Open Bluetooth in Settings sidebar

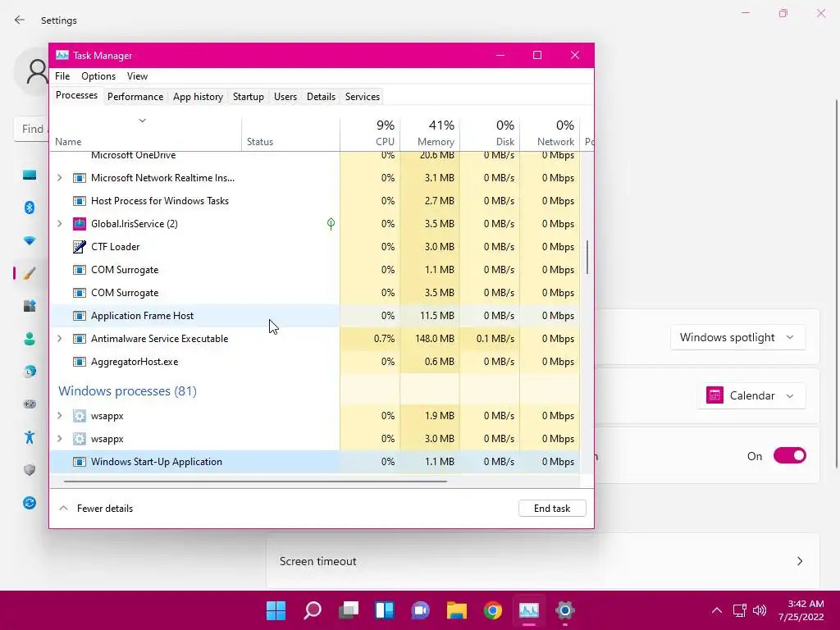point(30,208)
